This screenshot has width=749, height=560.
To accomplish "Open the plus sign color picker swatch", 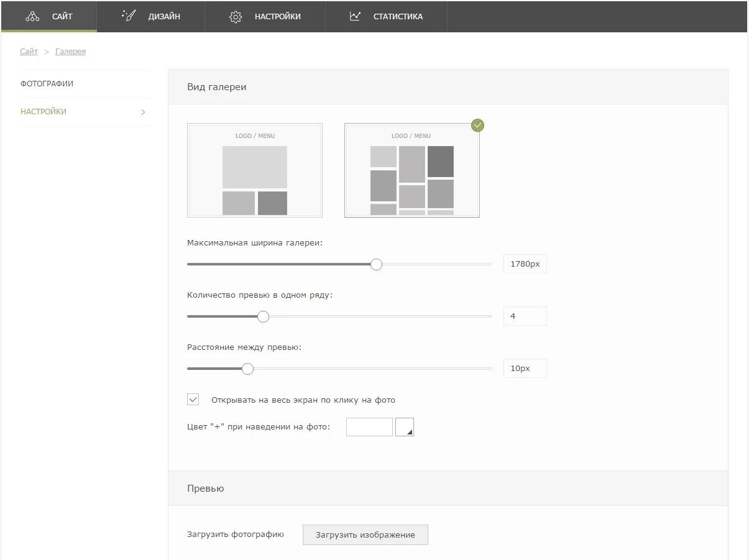I will (405, 427).
